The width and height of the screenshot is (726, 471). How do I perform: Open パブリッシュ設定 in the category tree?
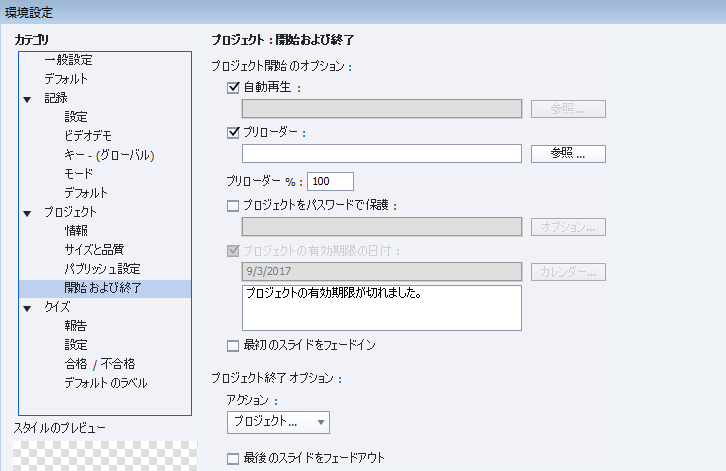(102, 269)
